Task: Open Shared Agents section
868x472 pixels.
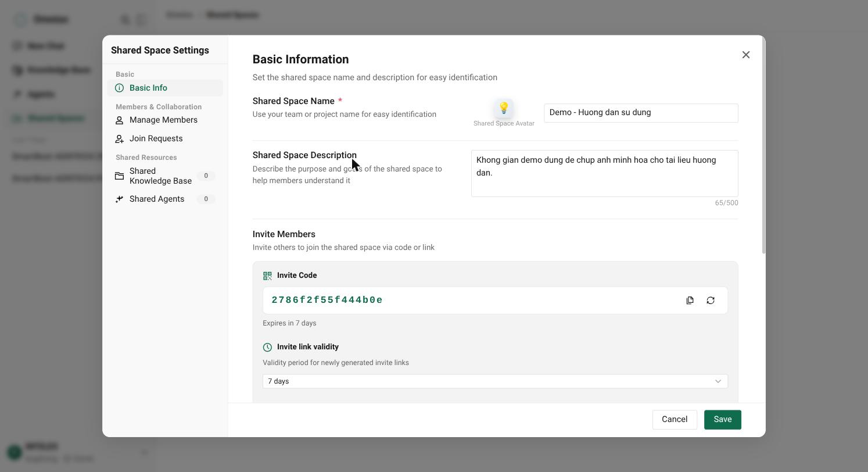Action: tap(165, 199)
